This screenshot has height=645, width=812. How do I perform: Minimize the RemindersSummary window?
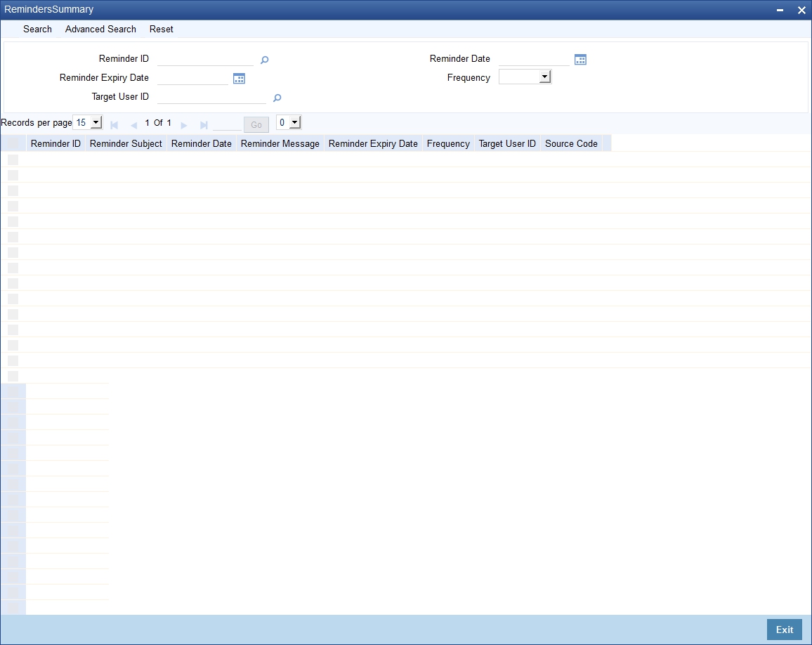[x=780, y=10]
